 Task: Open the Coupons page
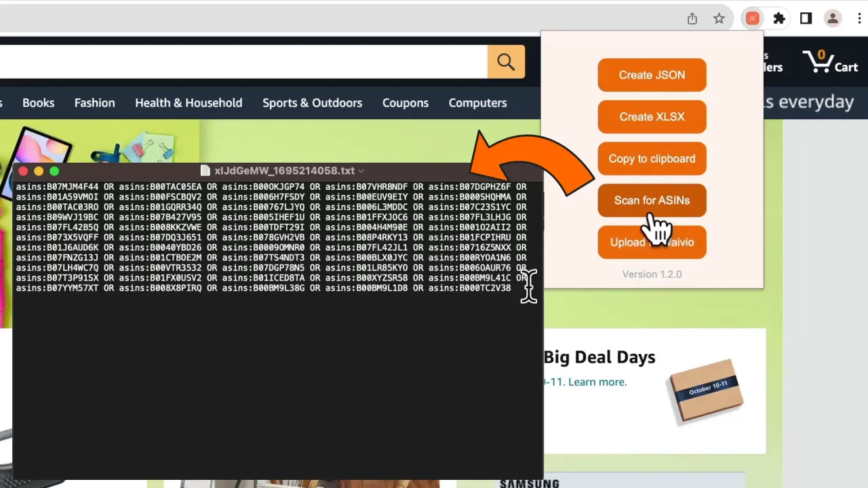pos(406,103)
